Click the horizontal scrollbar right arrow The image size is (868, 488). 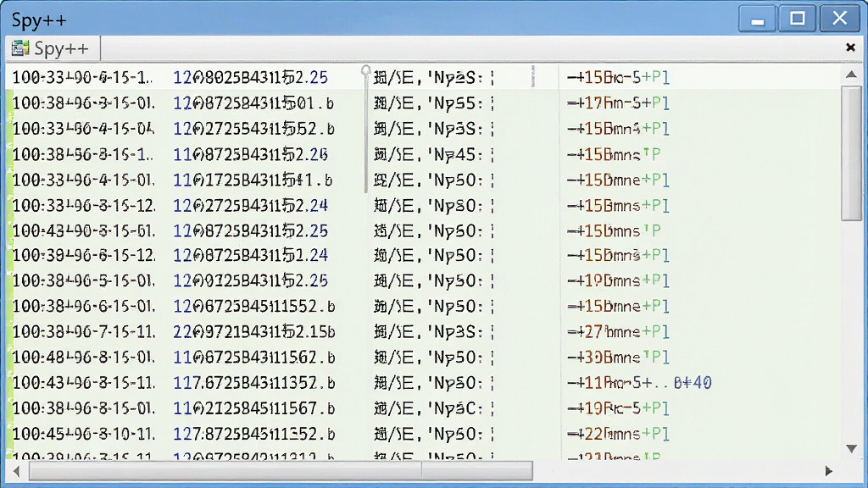click(829, 471)
